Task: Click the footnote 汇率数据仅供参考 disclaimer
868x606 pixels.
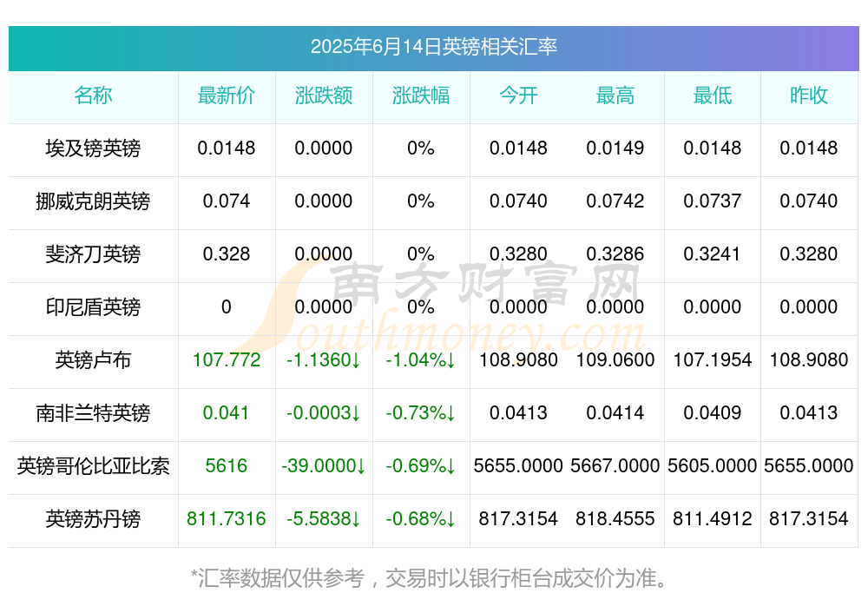Action: (x=431, y=578)
